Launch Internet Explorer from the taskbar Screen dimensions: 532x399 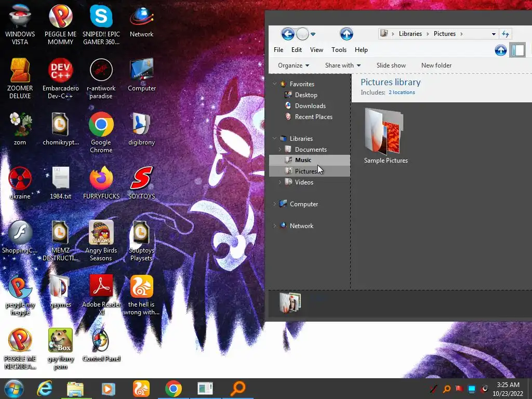[45, 389]
